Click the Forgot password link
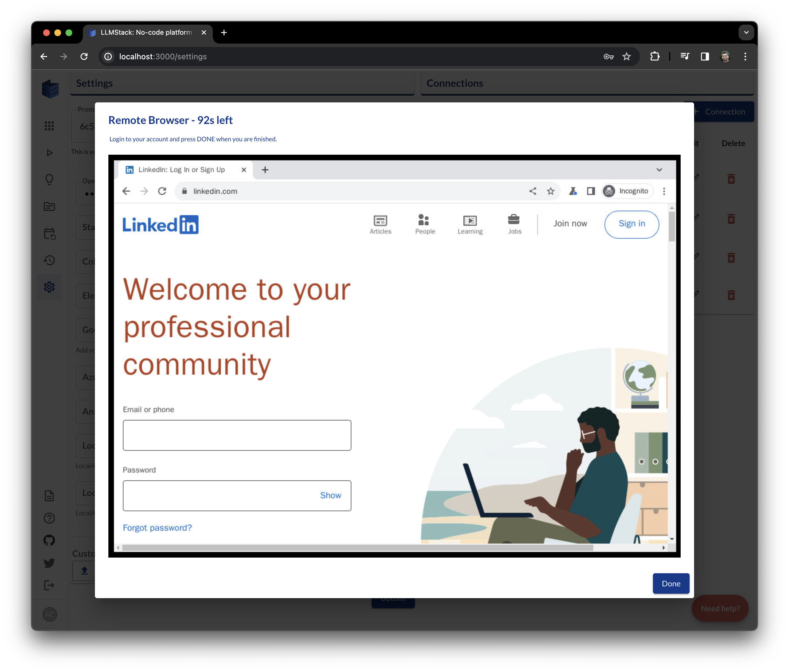This screenshot has width=789, height=672. (157, 528)
